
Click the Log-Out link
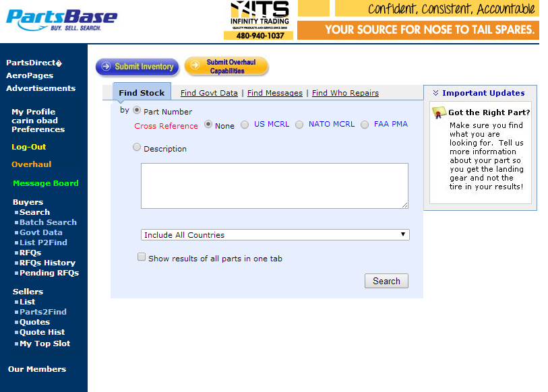pos(29,147)
